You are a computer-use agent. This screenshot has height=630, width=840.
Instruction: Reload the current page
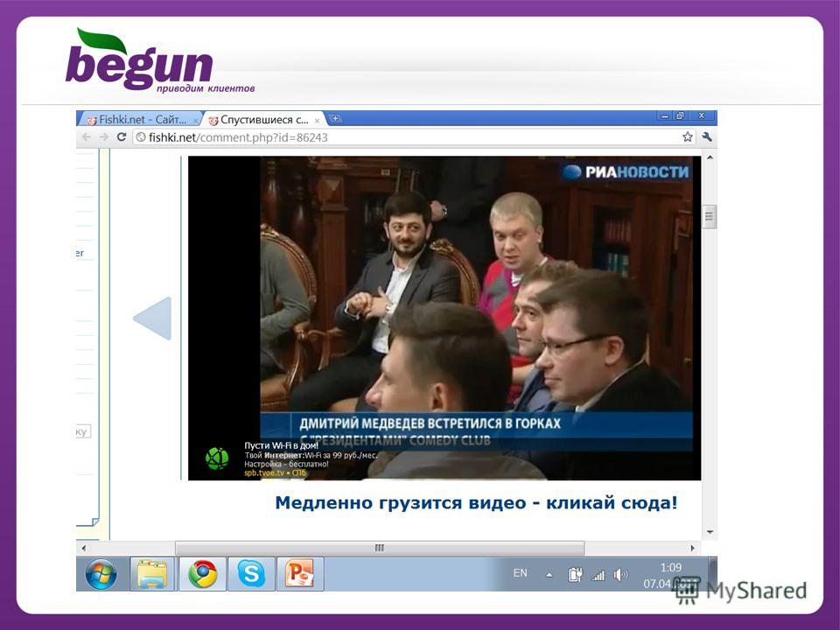122,137
